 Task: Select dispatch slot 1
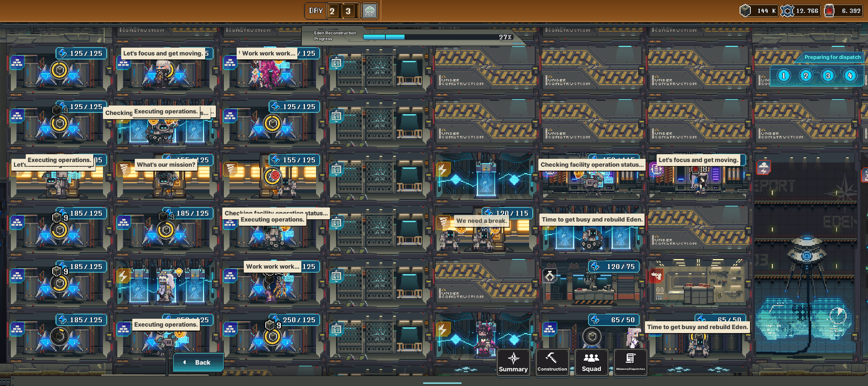coord(784,75)
